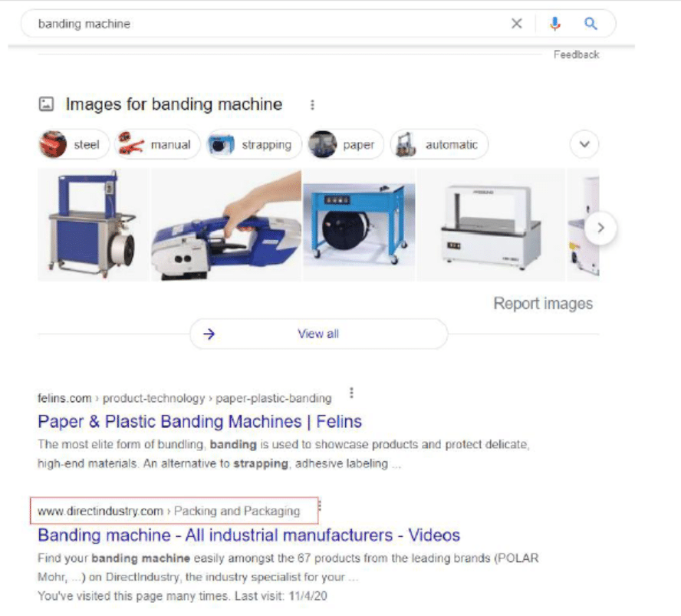
Task: Open three-dot options for the Felins result
Action: 351,393
